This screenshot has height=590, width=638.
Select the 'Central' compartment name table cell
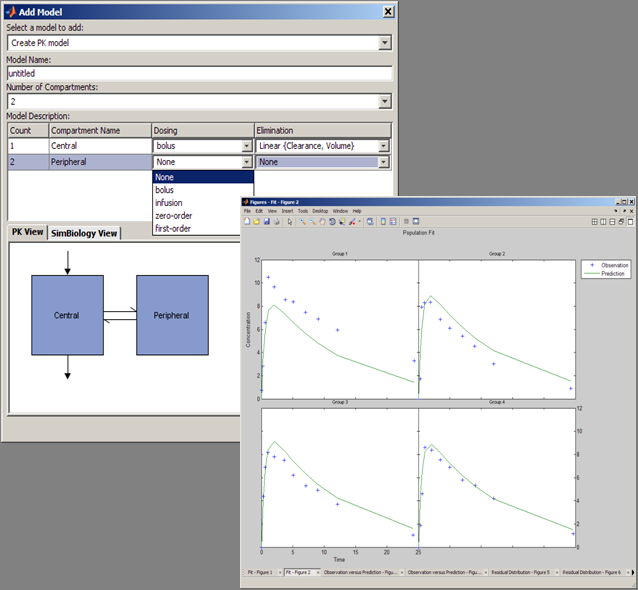point(100,146)
